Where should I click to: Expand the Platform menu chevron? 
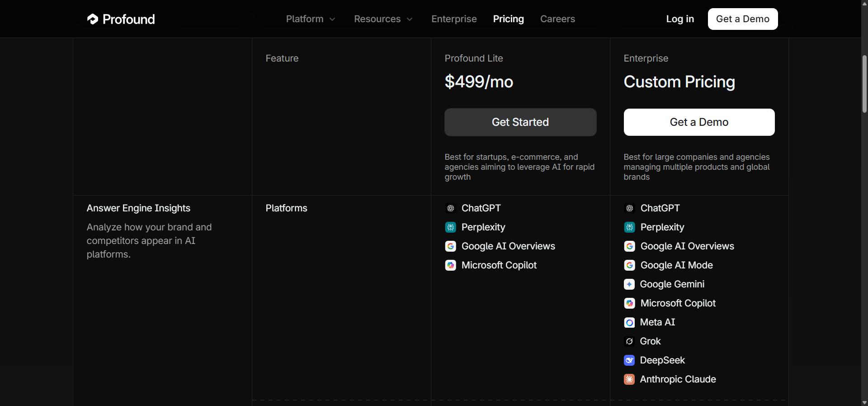pyautogui.click(x=332, y=19)
